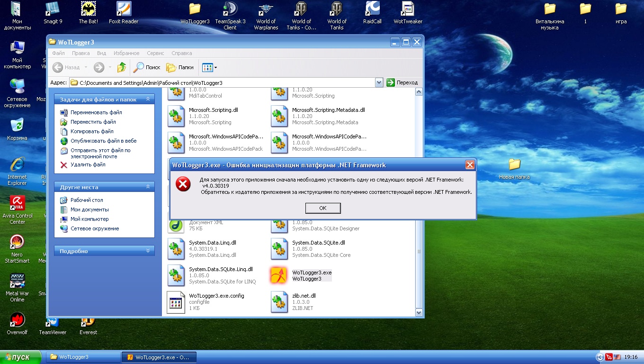This screenshot has width=644, height=364.
Task: Open World of Tanks - Co... shortcut
Action: (x=301, y=16)
